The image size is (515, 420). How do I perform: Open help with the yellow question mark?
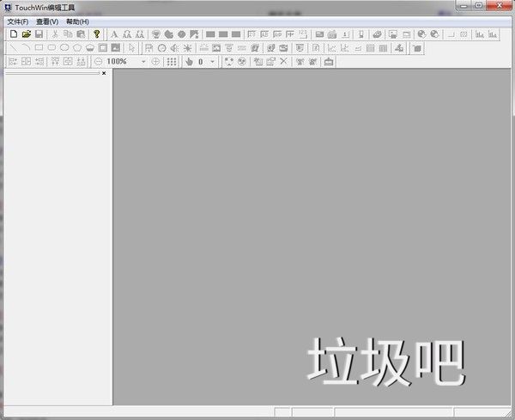point(96,34)
